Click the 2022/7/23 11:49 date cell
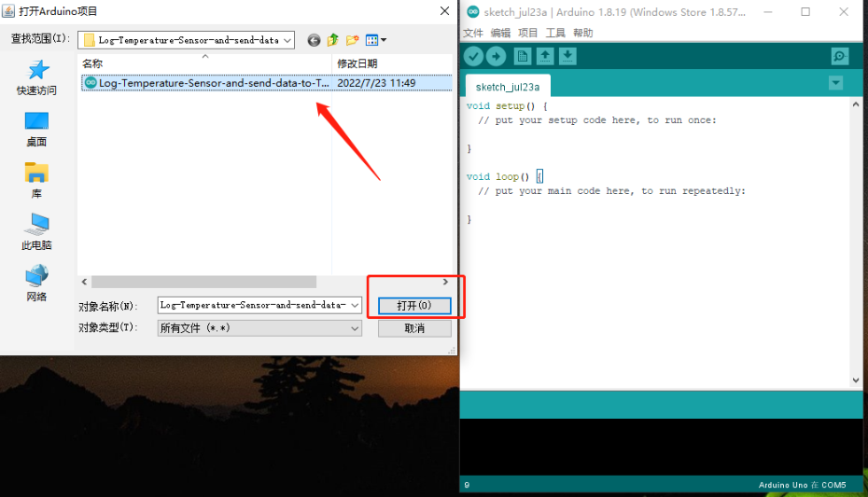The image size is (868, 497). [x=376, y=83]
